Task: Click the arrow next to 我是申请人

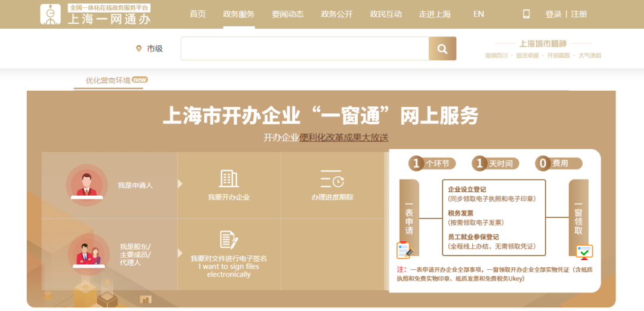Action: pyautogui.click(x=180, y=183)
